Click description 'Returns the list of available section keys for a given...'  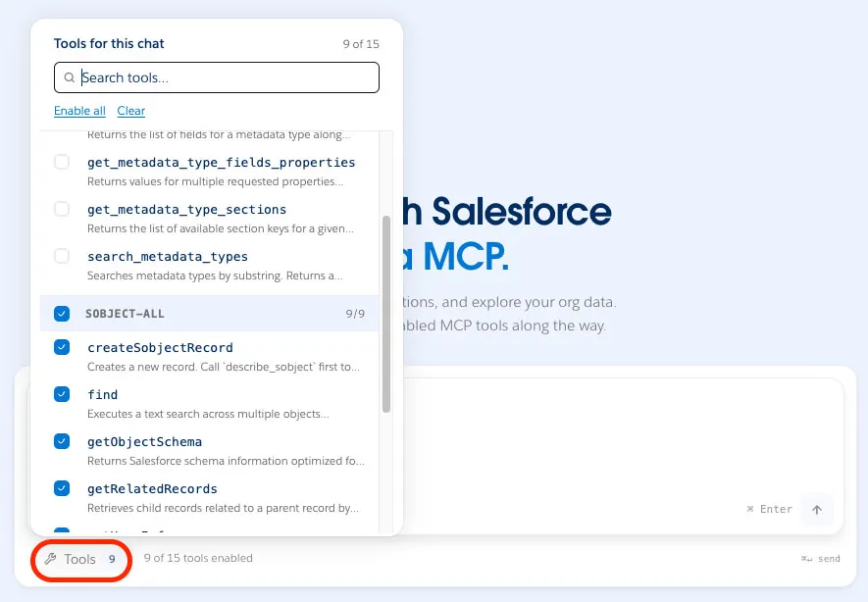pyautogui.click(x=221, y=228)
